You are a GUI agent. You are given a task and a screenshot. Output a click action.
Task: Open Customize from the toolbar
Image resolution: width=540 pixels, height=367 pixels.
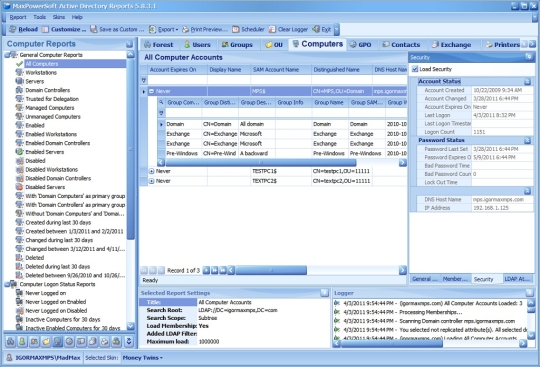[x=64, y=29]
